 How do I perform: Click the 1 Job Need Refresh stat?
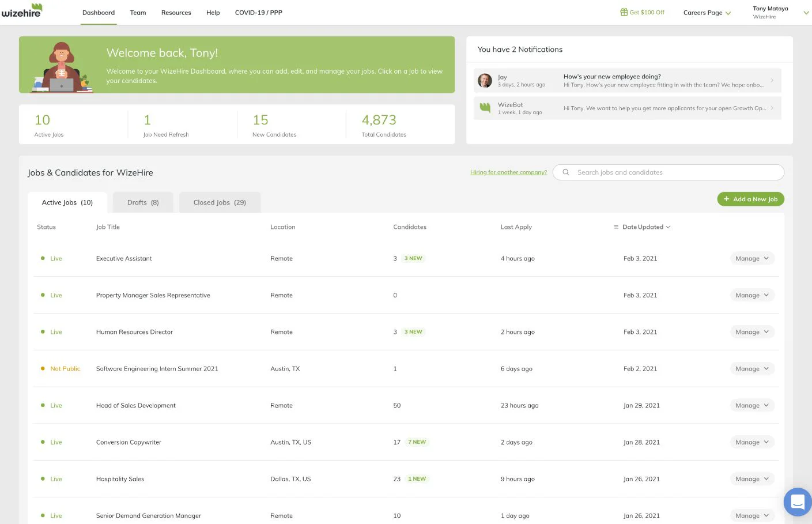166,125
